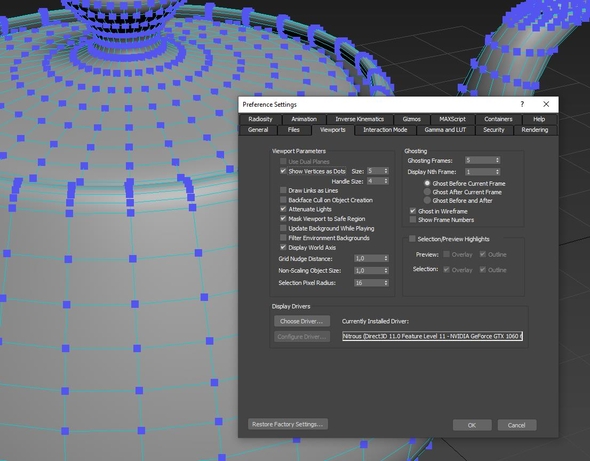Go to the Interaction Mode tab

click(x=385, y=130)
